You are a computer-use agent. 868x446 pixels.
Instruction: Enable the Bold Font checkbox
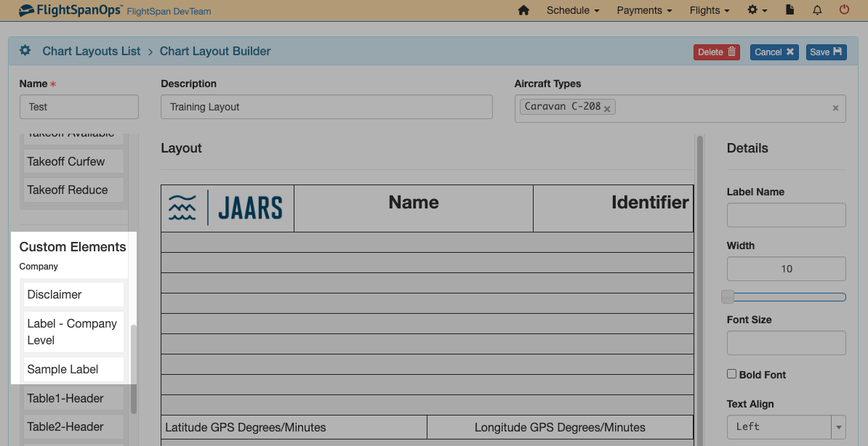(732, 373)
